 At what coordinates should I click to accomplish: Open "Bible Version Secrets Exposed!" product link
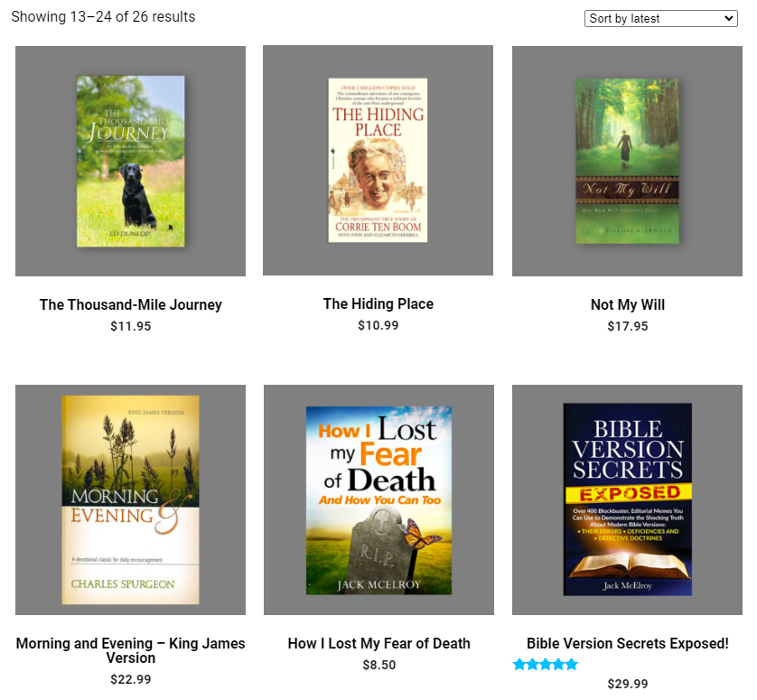[x=627, y=643]
